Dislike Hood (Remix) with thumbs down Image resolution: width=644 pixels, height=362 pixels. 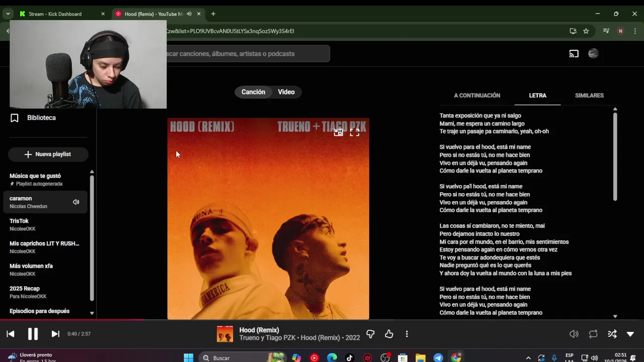pos(370,334)
